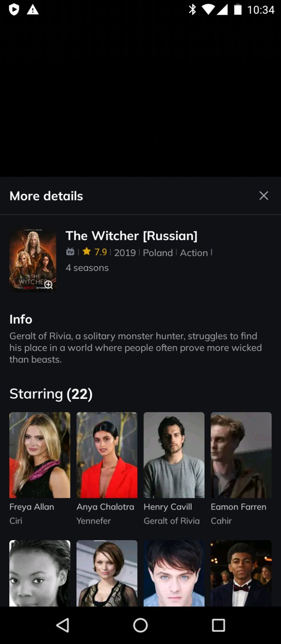Open Eamon Farren's cast photo
The width and height of the screenshot is (281, 644).
(x=241, y=455)
